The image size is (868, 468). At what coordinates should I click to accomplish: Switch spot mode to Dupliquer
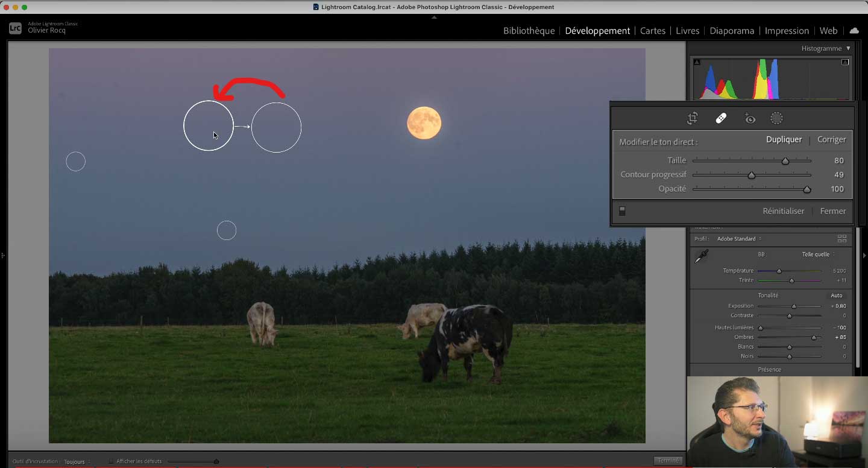click(x=784, y=139)
